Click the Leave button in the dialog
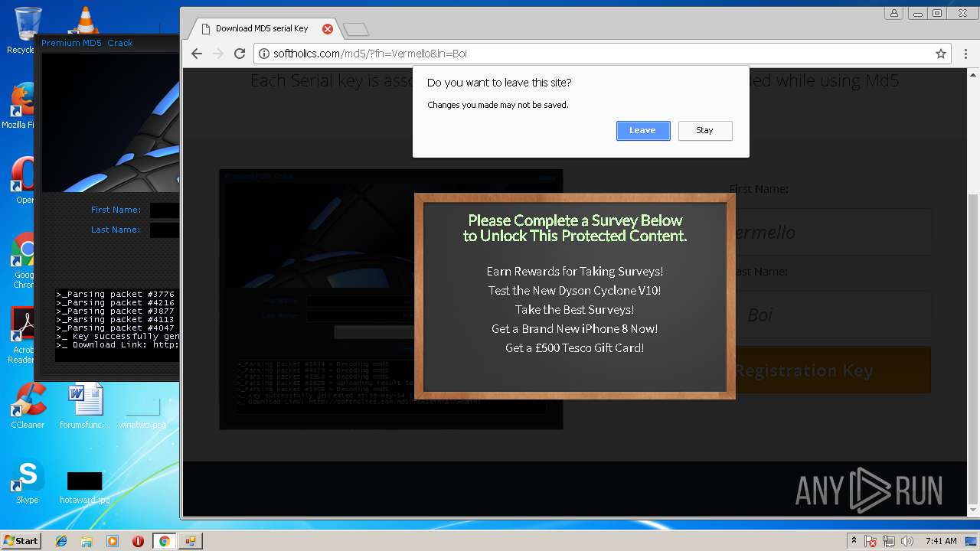 [643, 131]
